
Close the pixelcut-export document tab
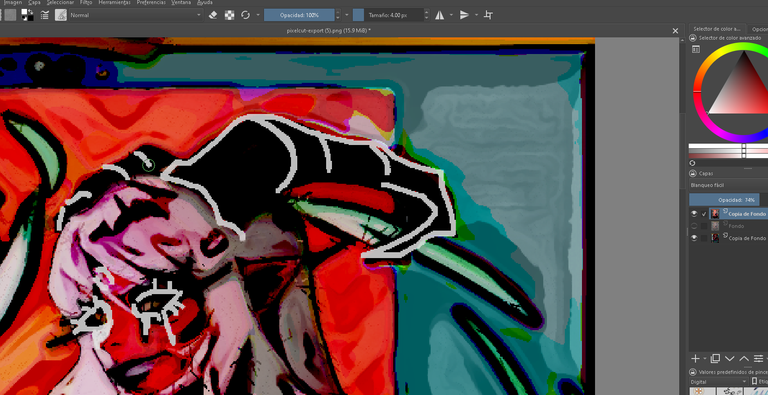coord(675,31)
